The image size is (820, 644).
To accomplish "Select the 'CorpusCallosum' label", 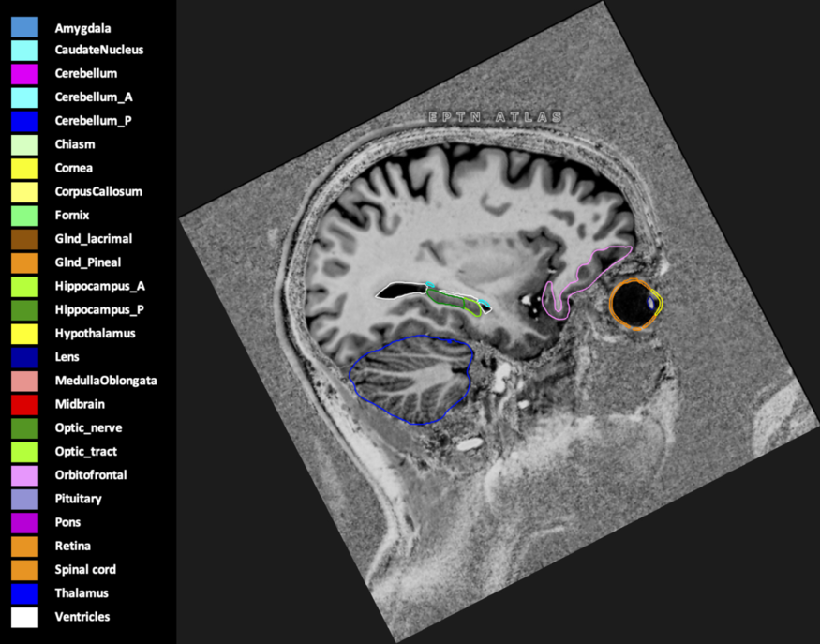I will pyautogui.click(x=98, y=192).
